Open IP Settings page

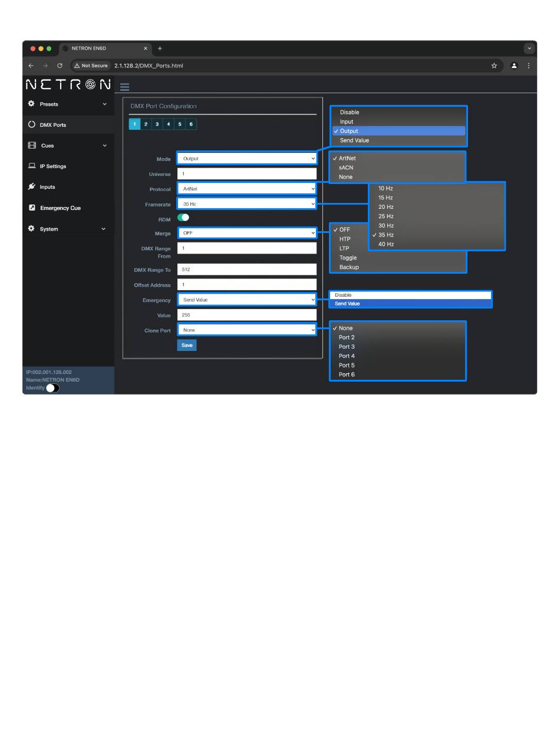53,166
